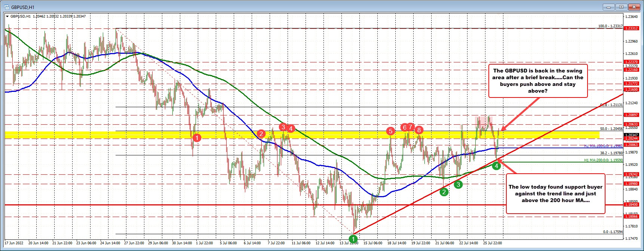Select the red 1.21600 price level tag
Viewport: 644px width, 251px height.
(632, 90)
